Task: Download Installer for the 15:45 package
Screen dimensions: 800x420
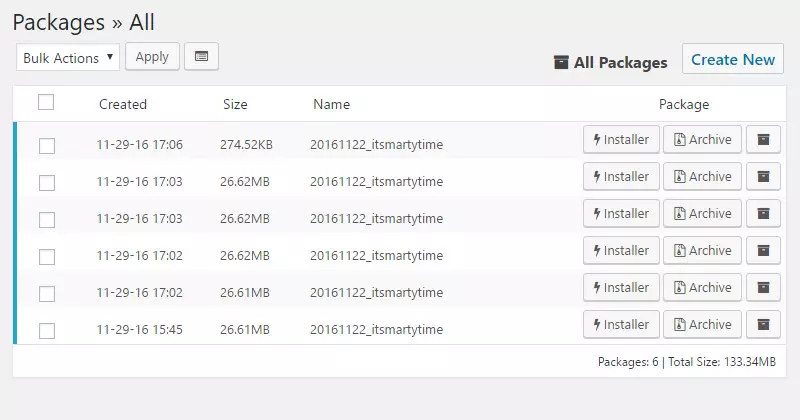Action: pyautogui.click(x=621, y=325)
